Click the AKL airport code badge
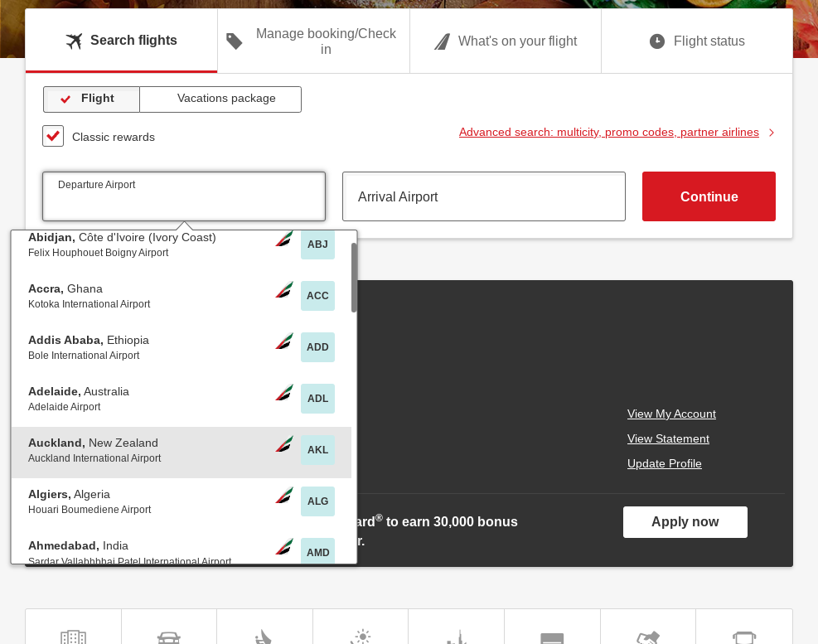The image size is (818, 644). click(317, 450)
